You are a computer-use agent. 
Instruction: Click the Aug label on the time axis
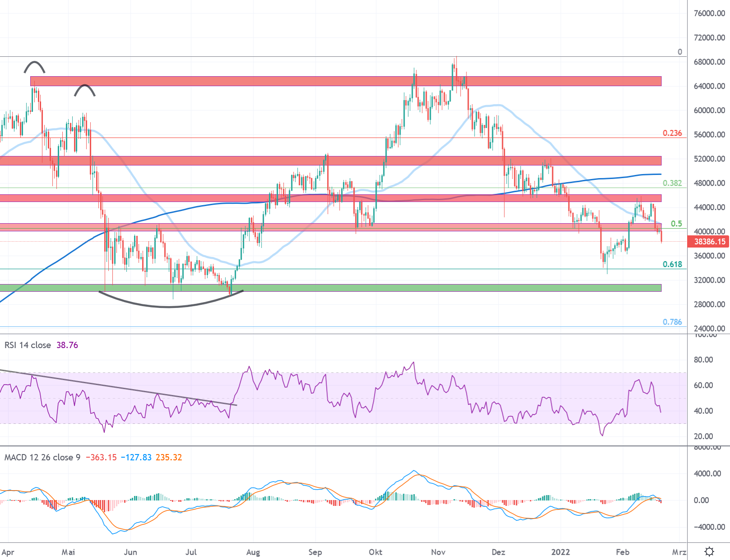[253, 552]
